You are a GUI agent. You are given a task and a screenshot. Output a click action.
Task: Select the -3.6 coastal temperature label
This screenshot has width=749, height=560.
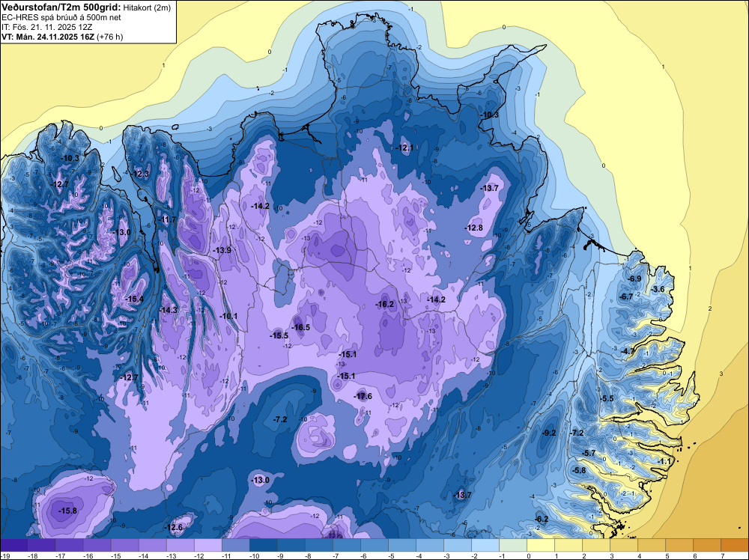coord(658,289)
